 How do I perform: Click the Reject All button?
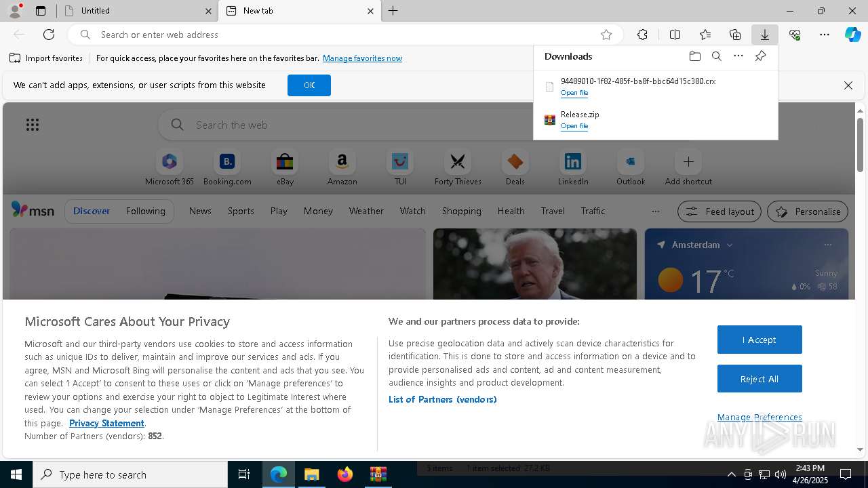click(x=759, y=379)
